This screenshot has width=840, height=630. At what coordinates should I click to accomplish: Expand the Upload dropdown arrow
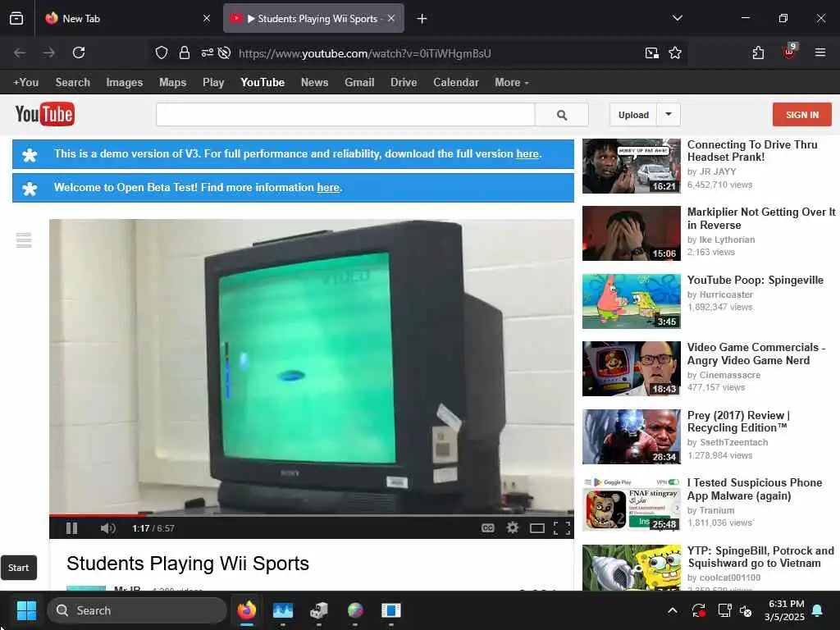pos(669,115)
